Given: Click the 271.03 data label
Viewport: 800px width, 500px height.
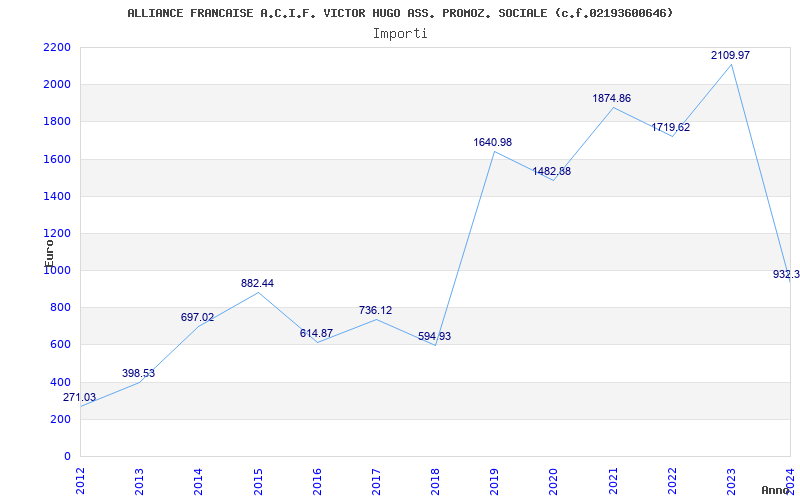Looking at the screenshot, I should pyautogui.click(x=79, y=397).
